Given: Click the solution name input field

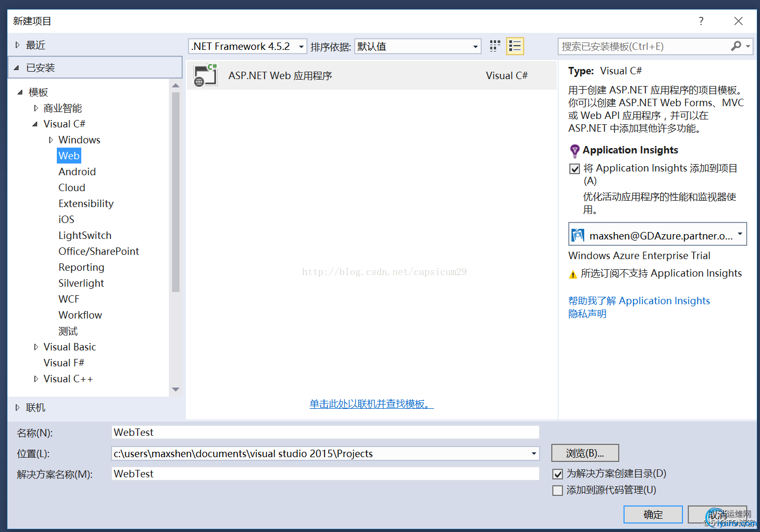Looking at the screenshot, I should (x=326, y=474).
